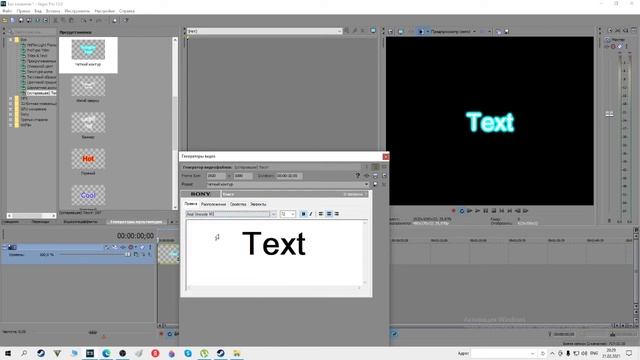Toggle Bold formatting in text generator
640x360 pixels.
[x=303, y=214]
